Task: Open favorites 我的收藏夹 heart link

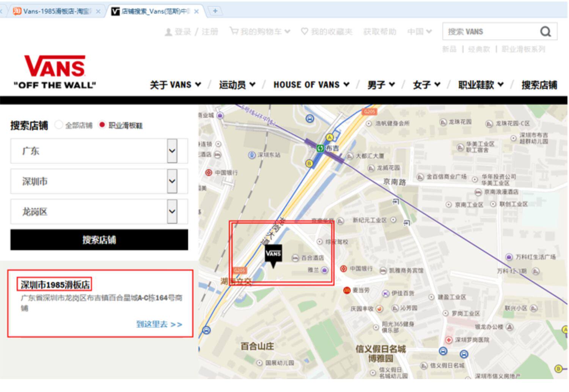Action: 327,31
